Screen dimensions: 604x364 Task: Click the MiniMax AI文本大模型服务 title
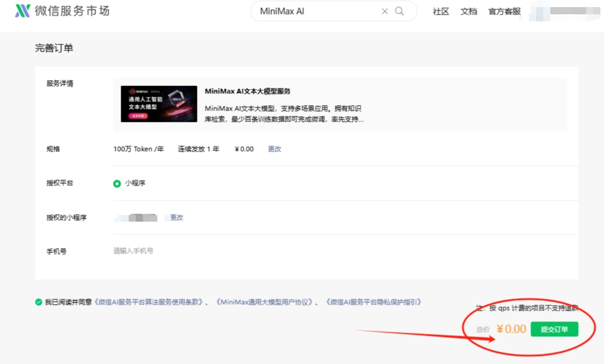pos(247,91)
